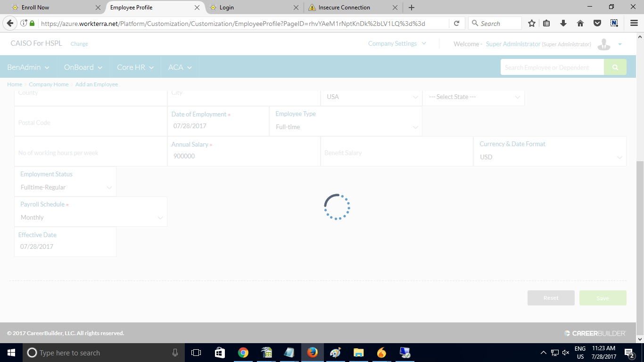Screen dimensions: 644x362
Task: Reload the page with the refresh icon
Action: pos(456,24)
